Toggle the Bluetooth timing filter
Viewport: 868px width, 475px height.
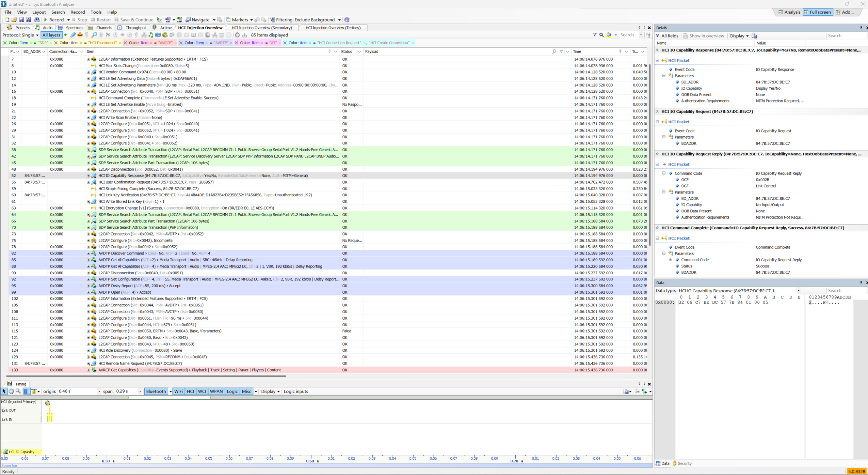[156, 391]
